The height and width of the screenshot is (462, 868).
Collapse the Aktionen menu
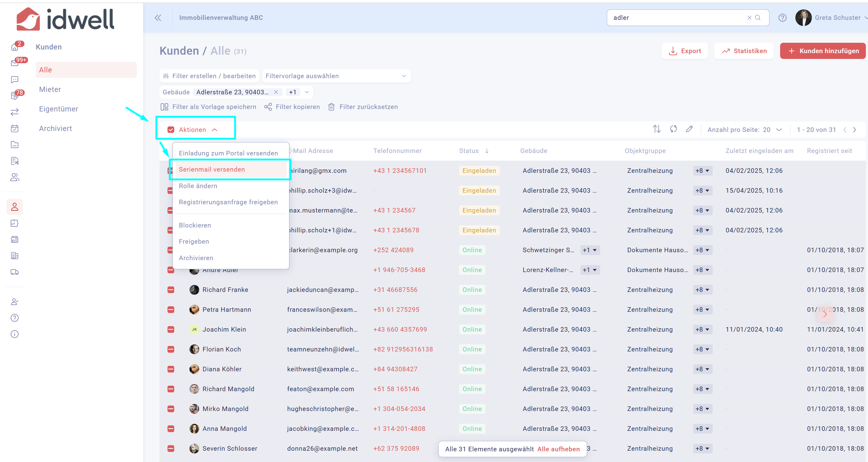click(215, 130)
